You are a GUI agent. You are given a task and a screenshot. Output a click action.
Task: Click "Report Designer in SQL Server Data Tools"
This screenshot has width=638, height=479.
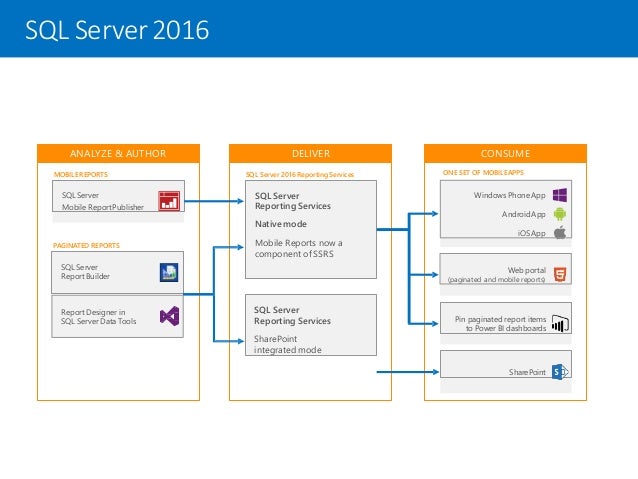98,317
